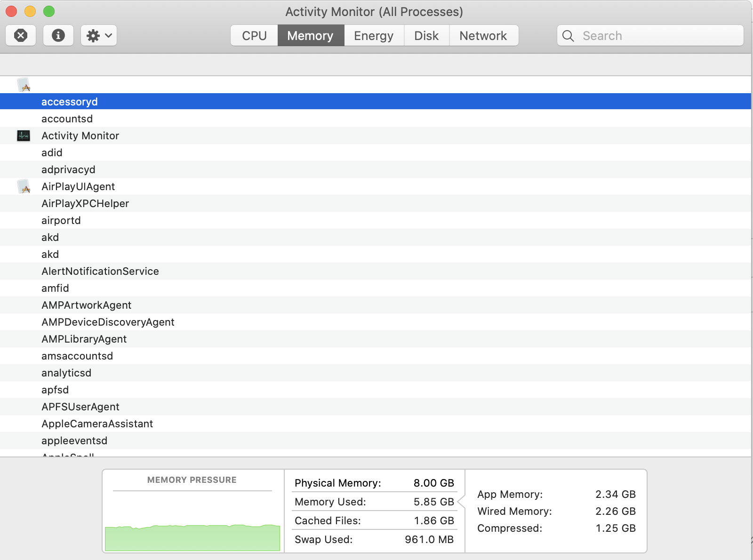Select the AppleCameraAssistant process
Image resolution: width=753 pixels, height=560 pixels.
tap(97, 424)
